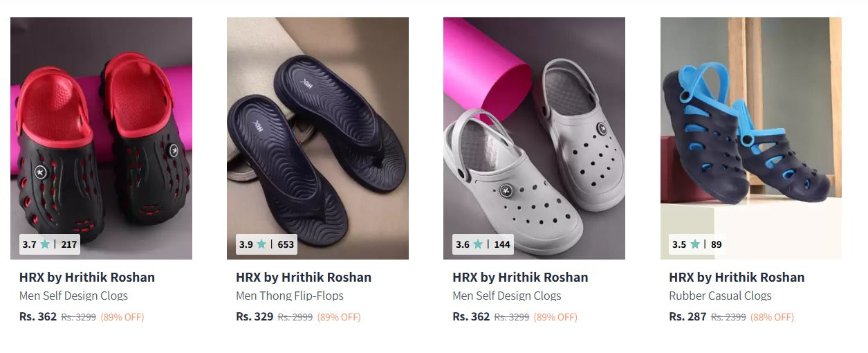Click the HRX brand name above Rubber Casual Clogs
Image resolution: width=868 pixels, height=353 pixels.
[737, 278]
